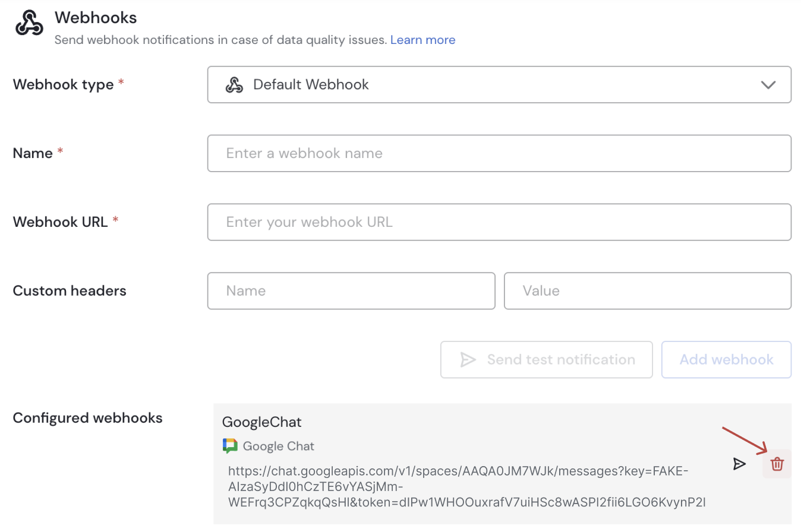Focus the custom header Name field

coord(351,291)
